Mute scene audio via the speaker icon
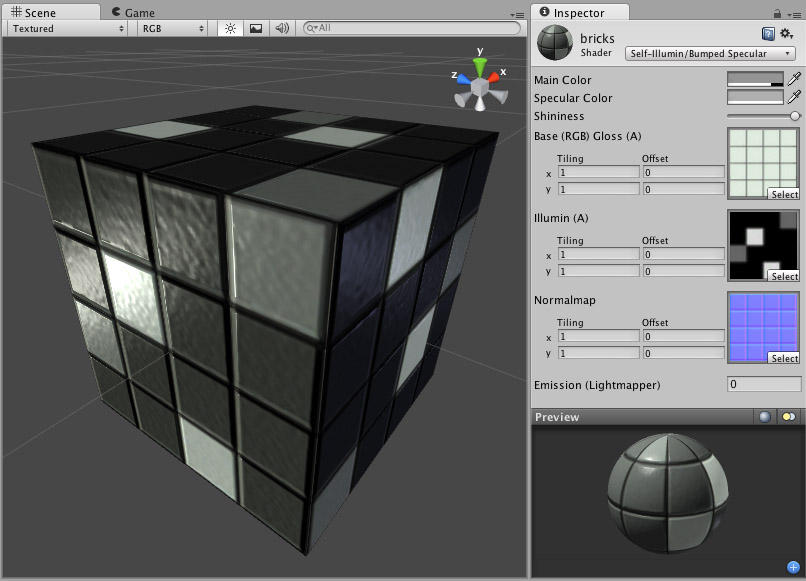 point(283,27)
